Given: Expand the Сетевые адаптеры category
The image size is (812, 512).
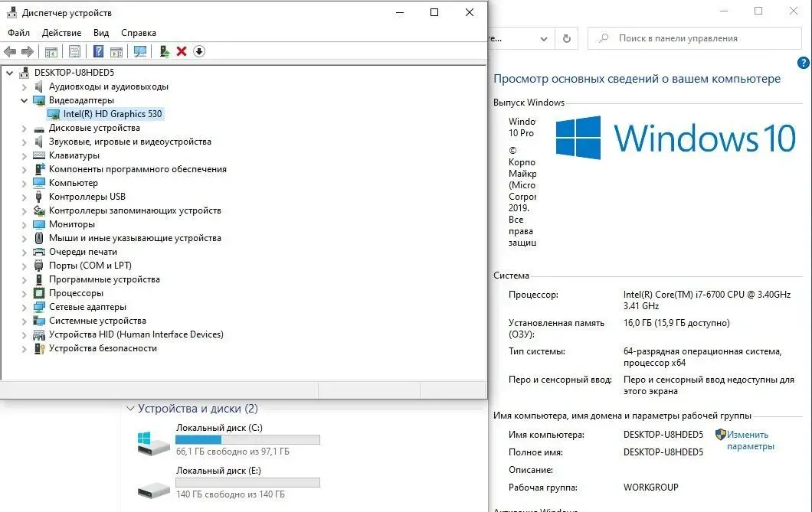Looking at the screenshot, I should coord(25,307).
